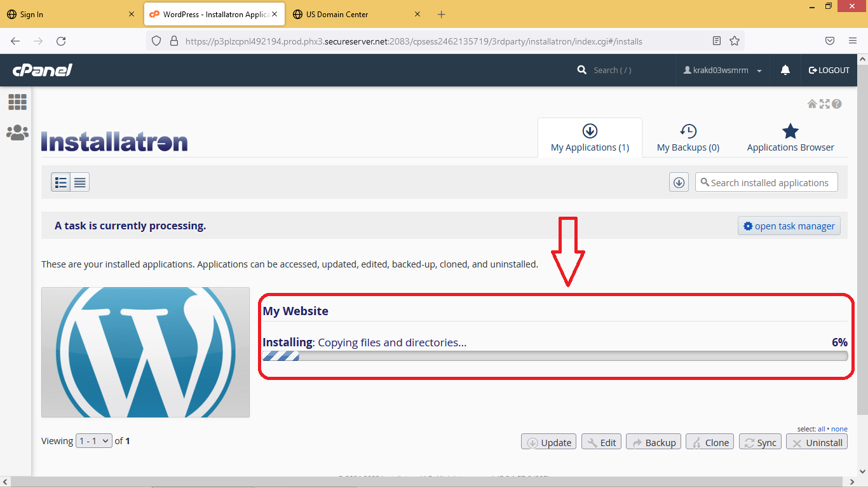Switch to My Backups tab
Screen dimensions: 868x488
(x=688, y=138)
